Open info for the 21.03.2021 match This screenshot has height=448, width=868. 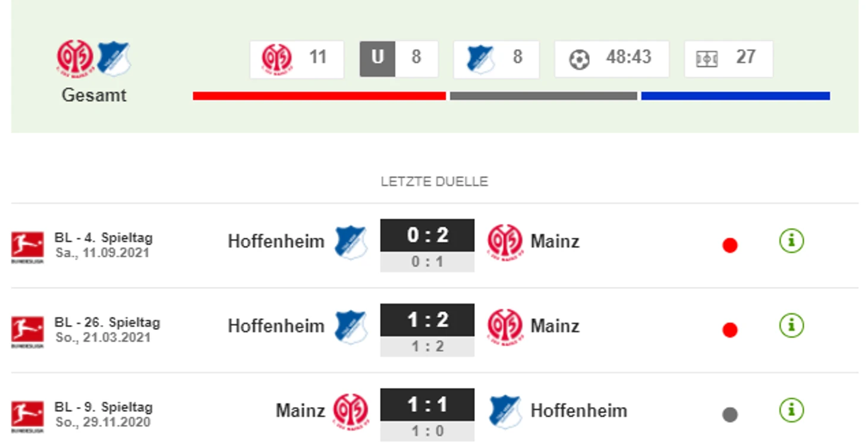791,326
